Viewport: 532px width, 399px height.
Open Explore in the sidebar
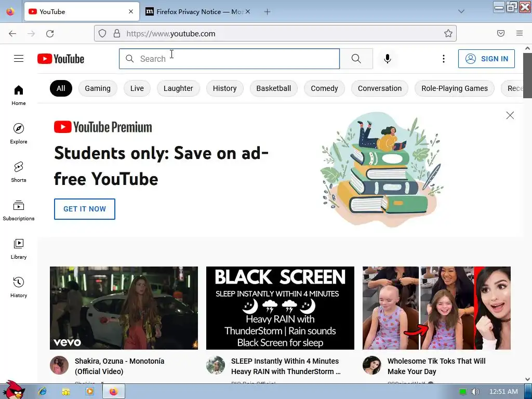coord(19,134)
